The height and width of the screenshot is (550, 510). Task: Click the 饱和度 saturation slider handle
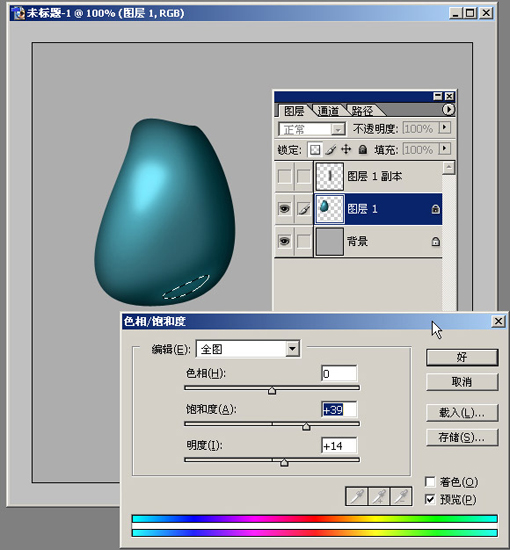pyautogui.click(x=306, y=427)
